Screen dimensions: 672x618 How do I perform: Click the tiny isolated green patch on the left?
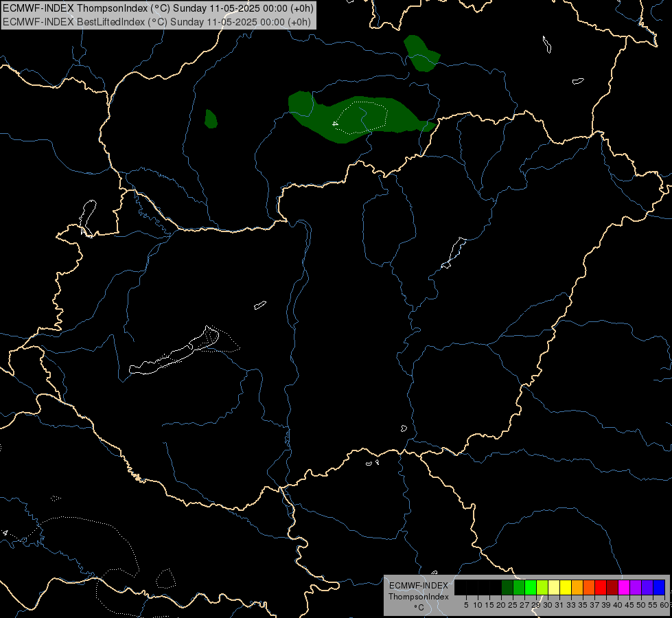(211, 119)
